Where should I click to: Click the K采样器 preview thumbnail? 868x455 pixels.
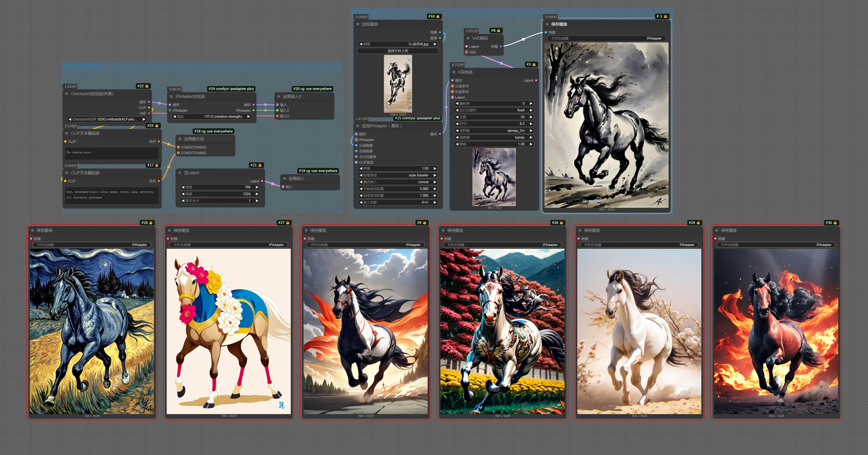click(x=494, y=177)
